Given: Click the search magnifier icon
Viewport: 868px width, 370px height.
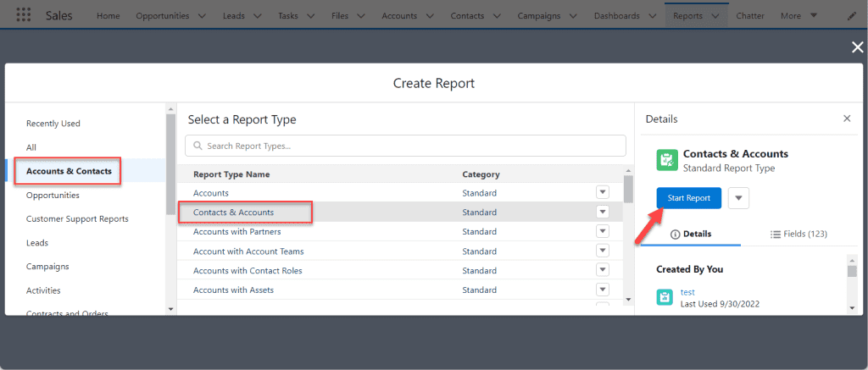Looking at the screenshot, I should (x=198, y=146).
